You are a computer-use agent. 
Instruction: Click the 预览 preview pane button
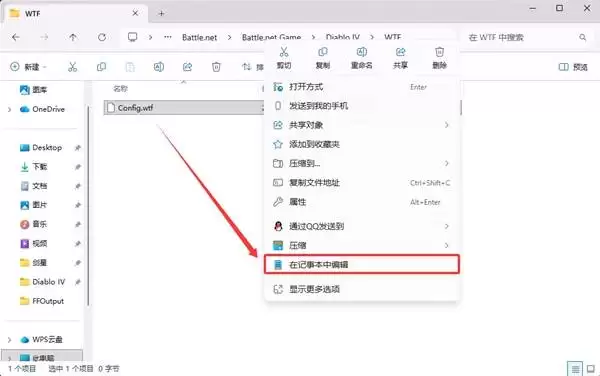(x=573, y=67)
